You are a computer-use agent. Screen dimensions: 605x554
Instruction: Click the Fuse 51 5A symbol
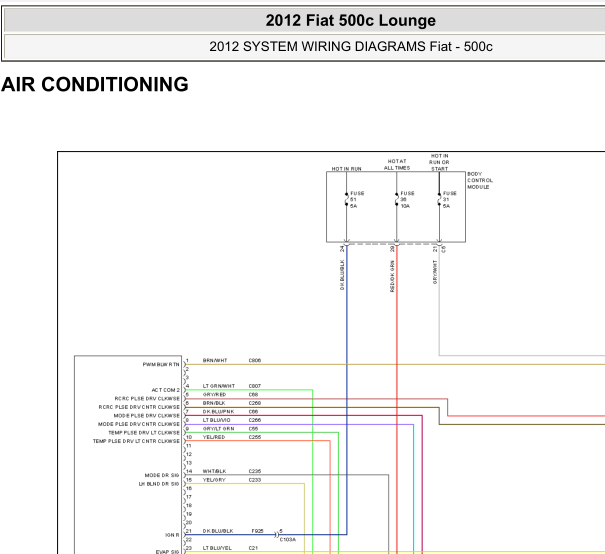[346, 199]
